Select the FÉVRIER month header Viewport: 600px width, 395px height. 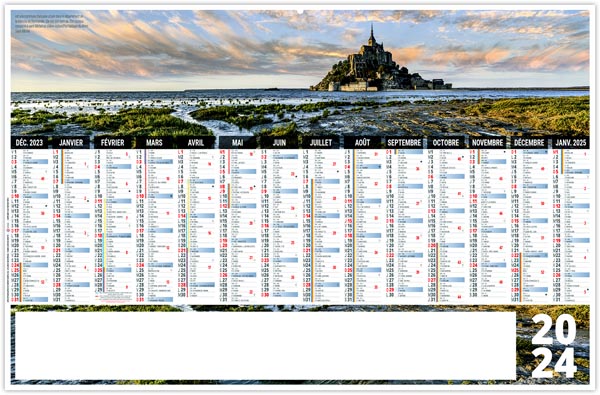[112, 143]
